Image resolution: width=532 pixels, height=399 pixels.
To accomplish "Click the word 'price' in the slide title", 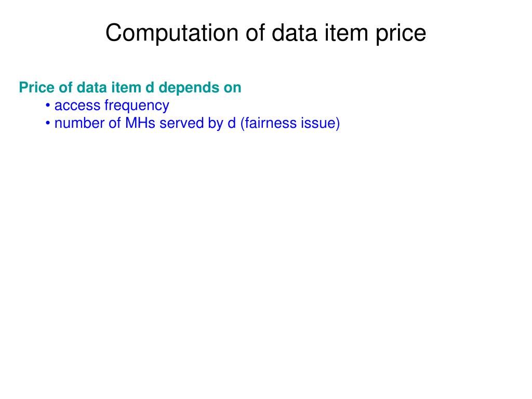I will coord(401,34).
